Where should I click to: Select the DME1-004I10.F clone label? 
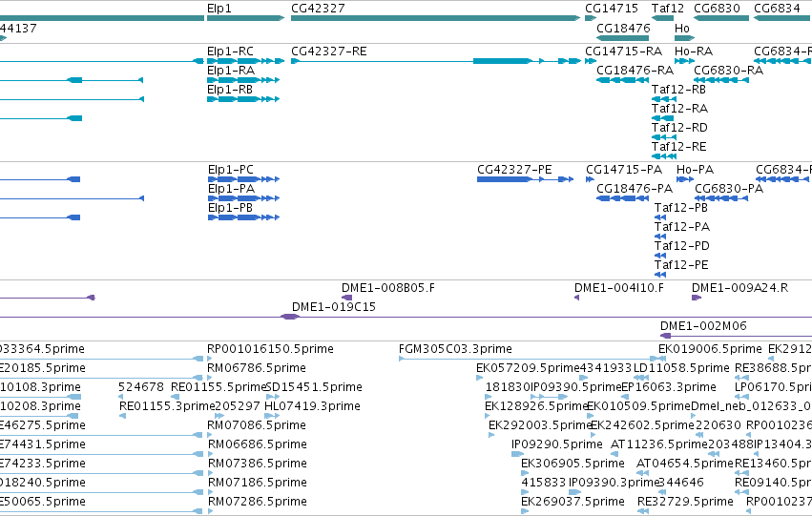(x=619, y=288)
